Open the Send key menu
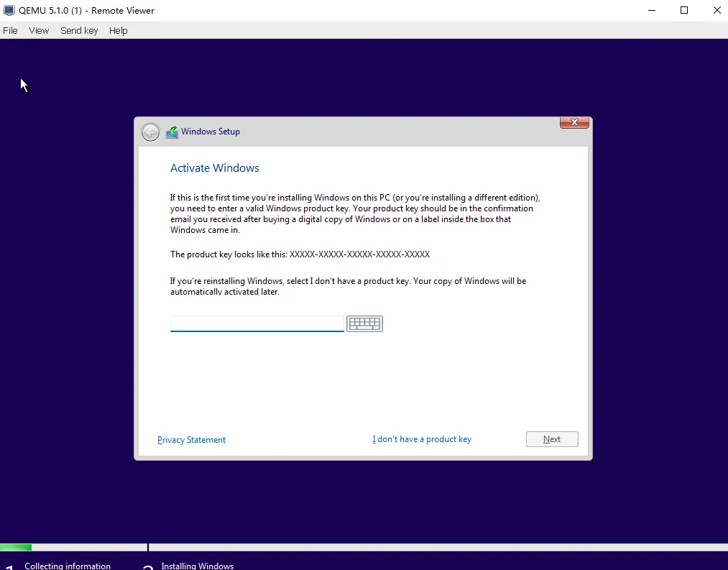Screen dimensions: 728x570 click(79, 30)
